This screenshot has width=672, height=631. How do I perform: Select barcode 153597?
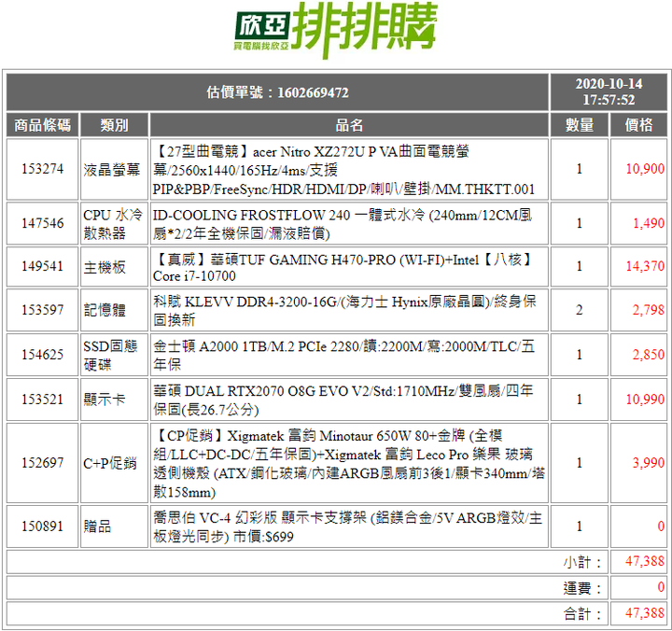pyautogui.click(x=42, y=310)
